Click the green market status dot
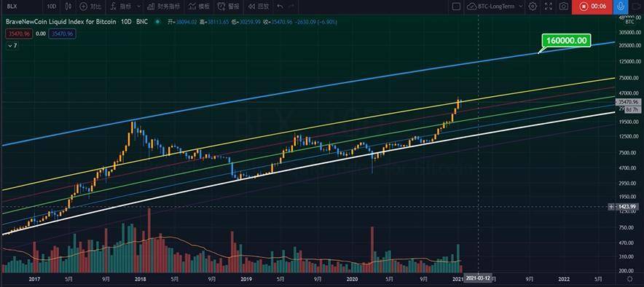Viewport: 644px width, 287px height. click(x=157, y=22)
